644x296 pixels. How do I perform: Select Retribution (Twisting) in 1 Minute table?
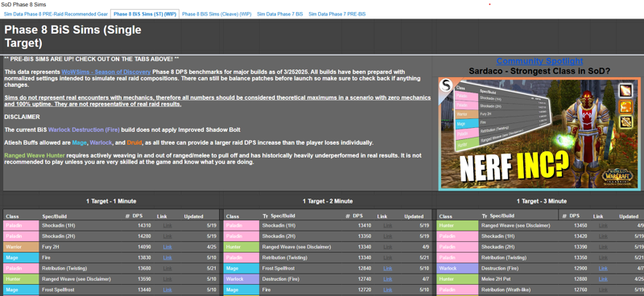point(64,269)
